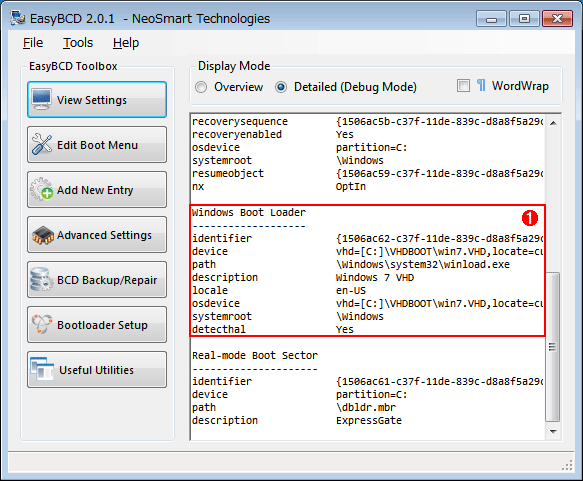
Task: Click the scrollbar down arrow
Action: click(553, 432)
